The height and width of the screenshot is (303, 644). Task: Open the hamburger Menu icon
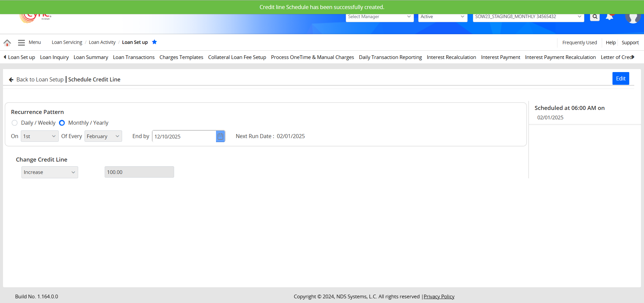(x=21, y=43)
